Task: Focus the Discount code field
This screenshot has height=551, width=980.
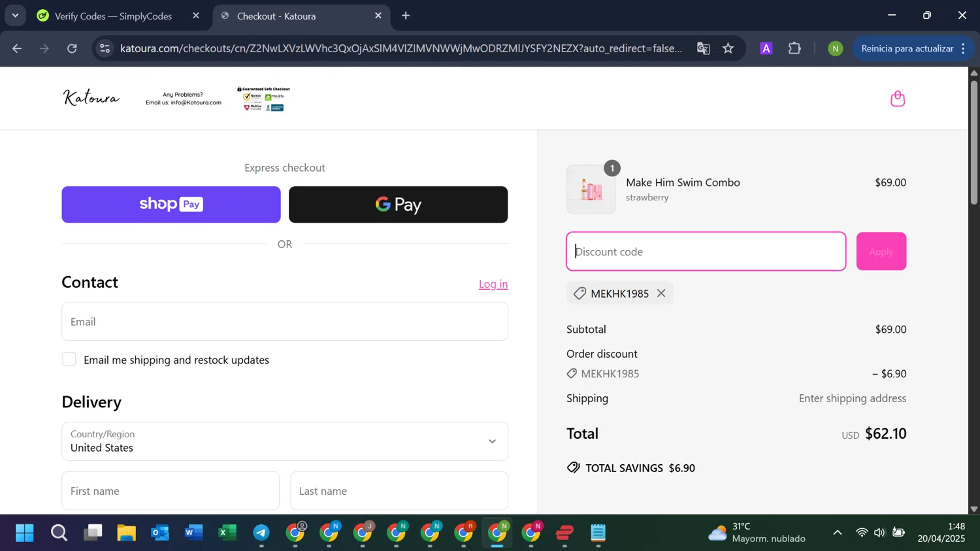Action: [x=706, y=251]
